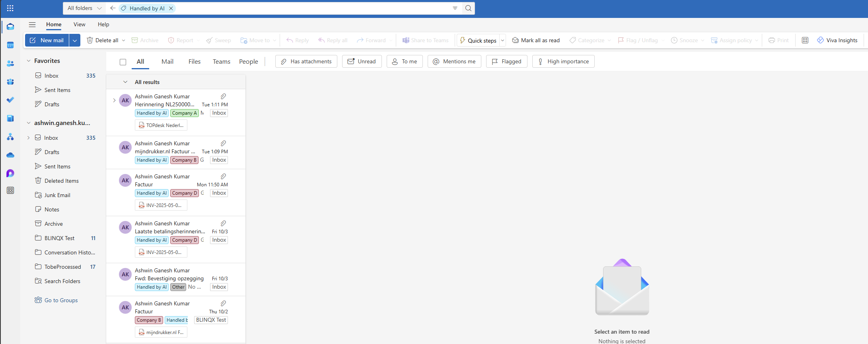Expand the Herinnering NL250000 conversation
Screen dimensions: 868x344
pyautogui.click(x=114, y=100)
